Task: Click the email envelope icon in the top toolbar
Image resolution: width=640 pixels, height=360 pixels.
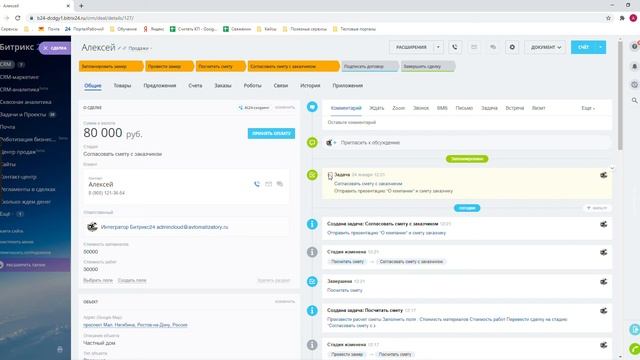Action: pos(474,47)
